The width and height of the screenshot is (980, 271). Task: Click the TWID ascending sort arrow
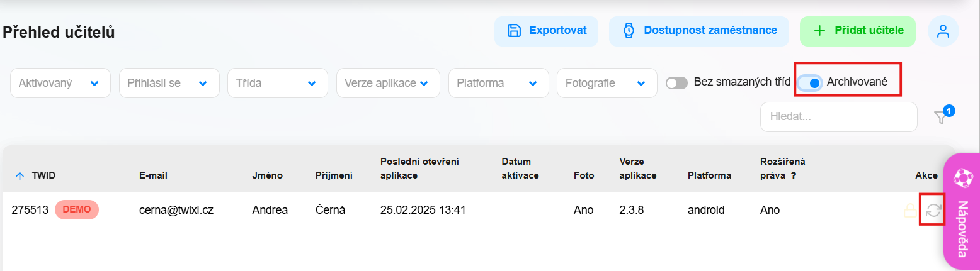pyautogui.click(x=19, y=176)
